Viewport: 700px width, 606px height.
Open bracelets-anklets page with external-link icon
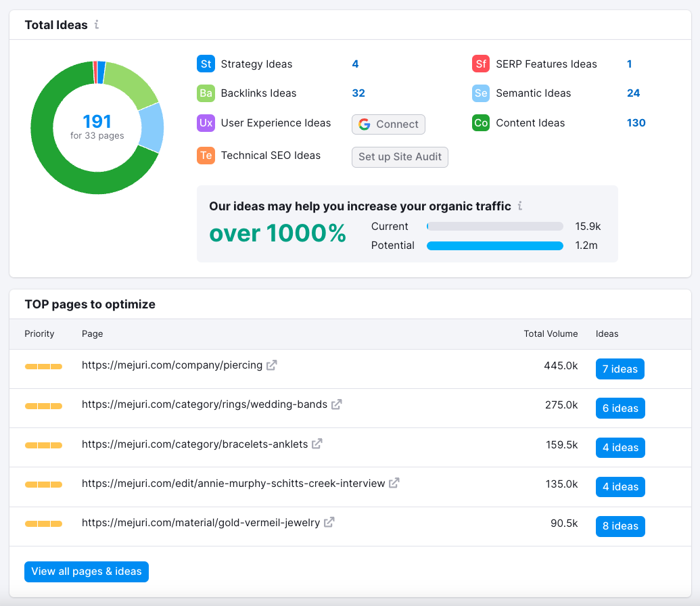point(316,443)
